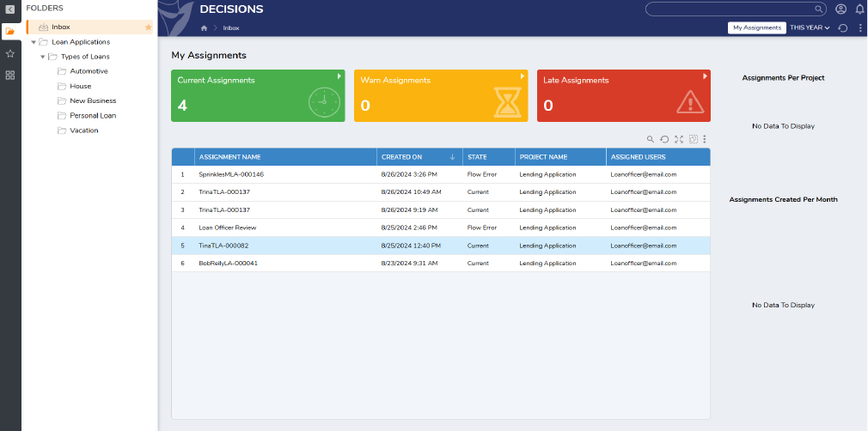Expand the Current Assignments tile arrow
The image size is (868, 431).
(x=339, y=76)
